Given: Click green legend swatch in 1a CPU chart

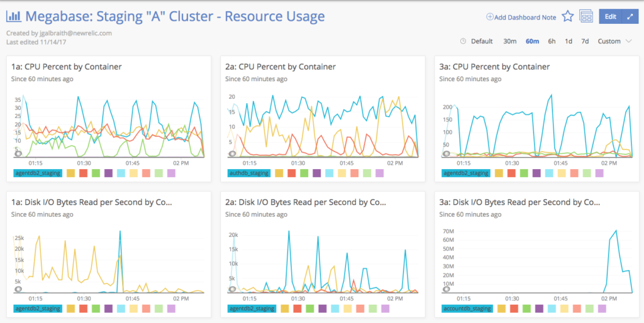Looking at the screenshot, I should 96,173.
